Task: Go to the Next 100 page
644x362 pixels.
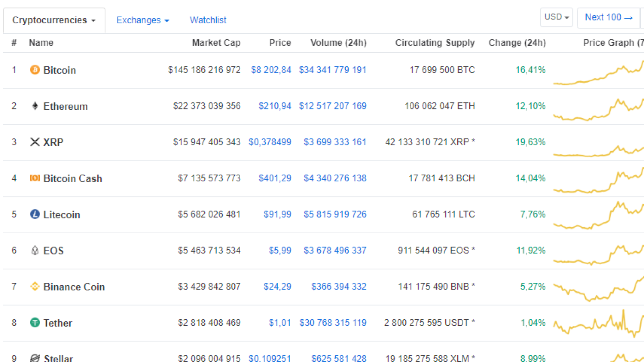Action: pos(608,18)
